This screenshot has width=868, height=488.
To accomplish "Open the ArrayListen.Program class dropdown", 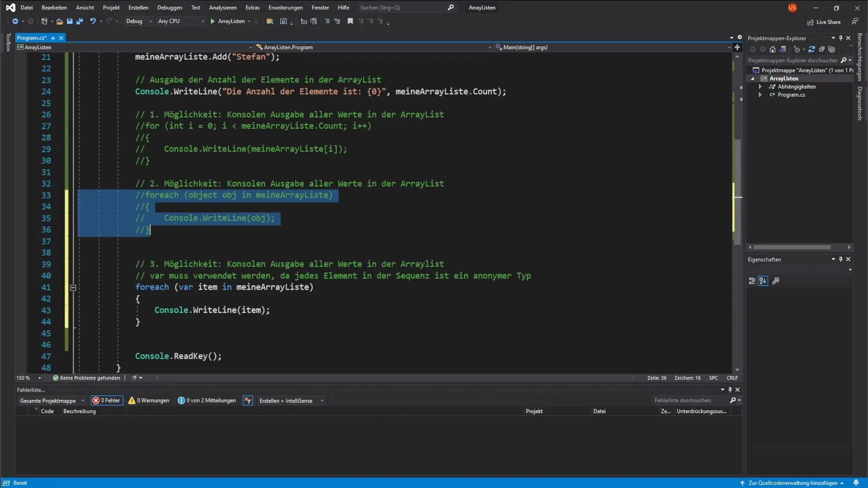I will click(x=373, y=47).
